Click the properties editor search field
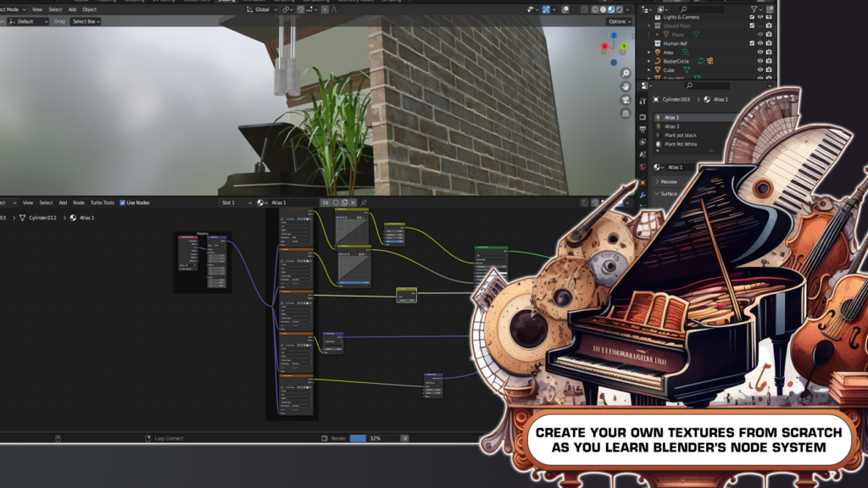Screen dimensions: 868x488 [708, 86]
